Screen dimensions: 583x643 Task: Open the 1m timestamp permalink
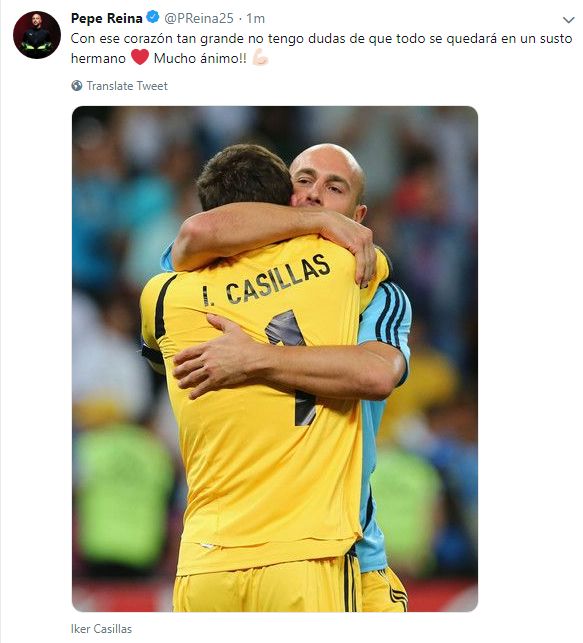[255, 18]
